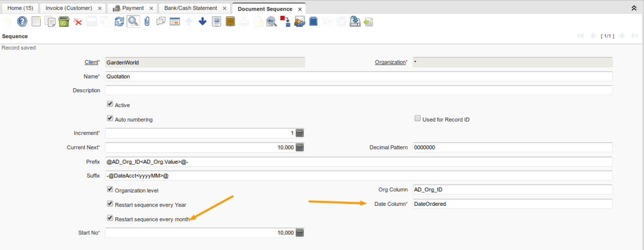Image resolution: width=644 pixels, height=250 pixels.
Task: Open calculator button beside Start No field
Action: pyautogui.click(x=300, y=233)
